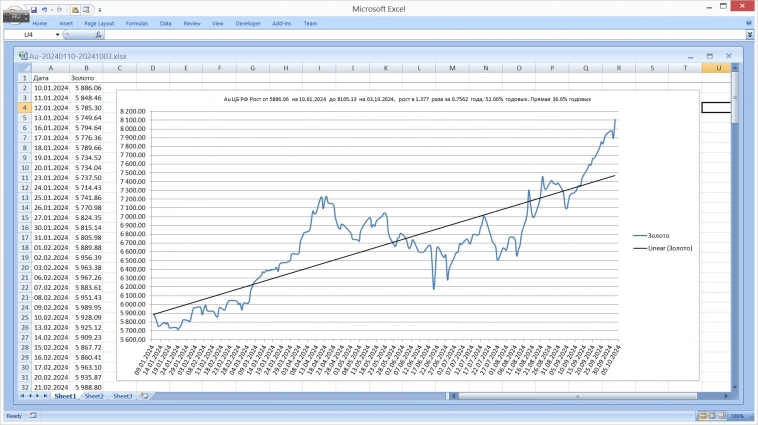Open the Team ribbon tab
Viewport: 758px width, 425px height.
point(310,23)
